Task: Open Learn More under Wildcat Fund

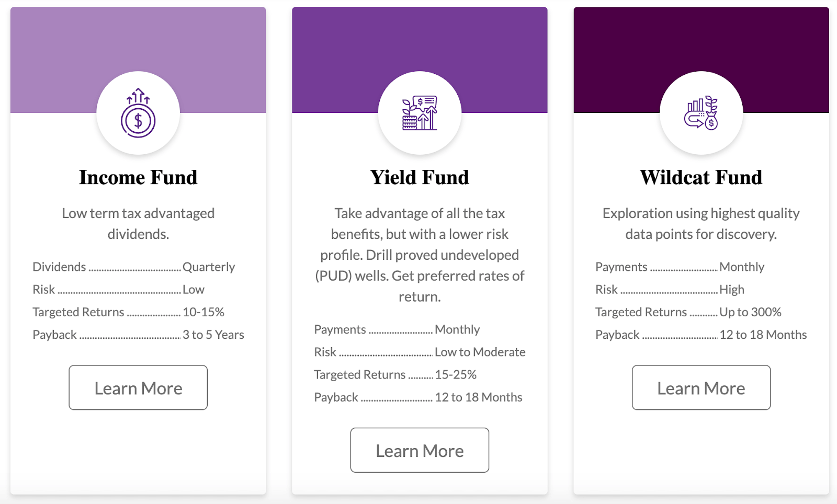Action: [x=701, y=387]
